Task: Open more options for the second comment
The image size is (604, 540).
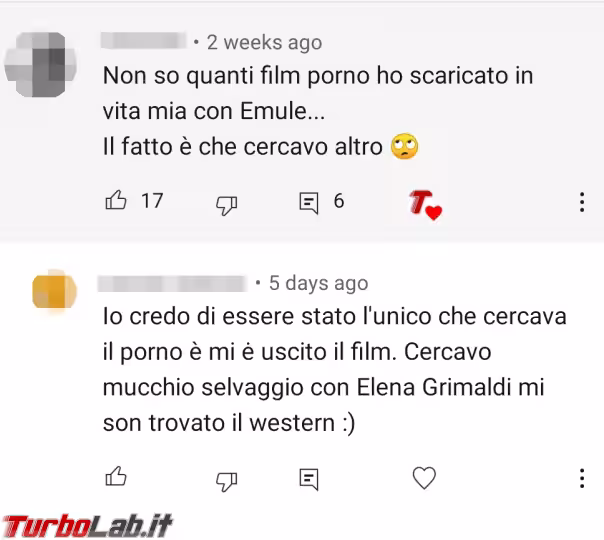Action: [582, 478]
